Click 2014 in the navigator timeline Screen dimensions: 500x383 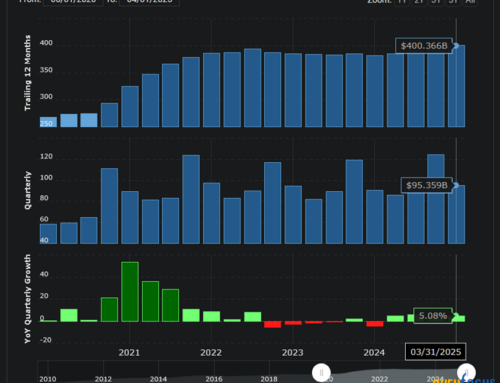pos(158,379)
